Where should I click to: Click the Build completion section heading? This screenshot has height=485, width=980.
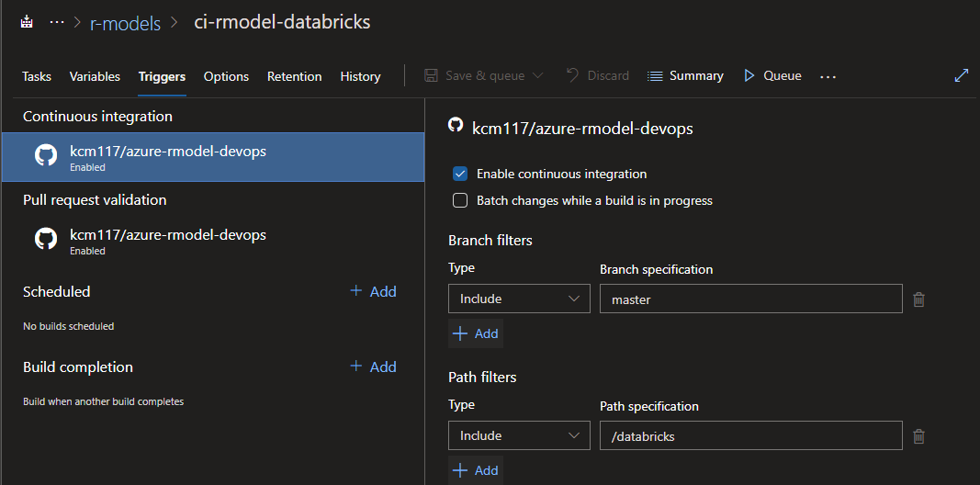click(78, 367)
